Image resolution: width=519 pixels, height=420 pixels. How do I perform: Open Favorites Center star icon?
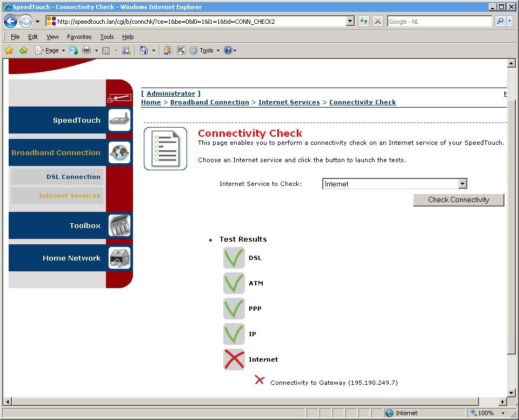pos(9,50)
